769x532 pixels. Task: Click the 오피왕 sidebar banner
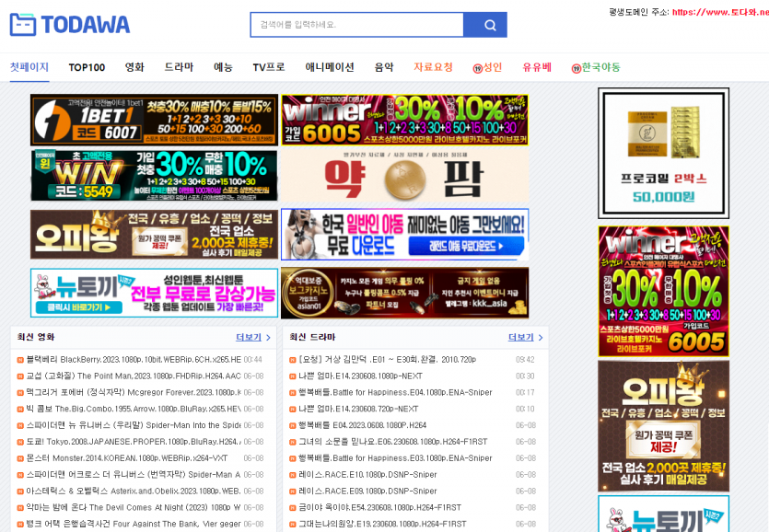click(x=664, y=426)
